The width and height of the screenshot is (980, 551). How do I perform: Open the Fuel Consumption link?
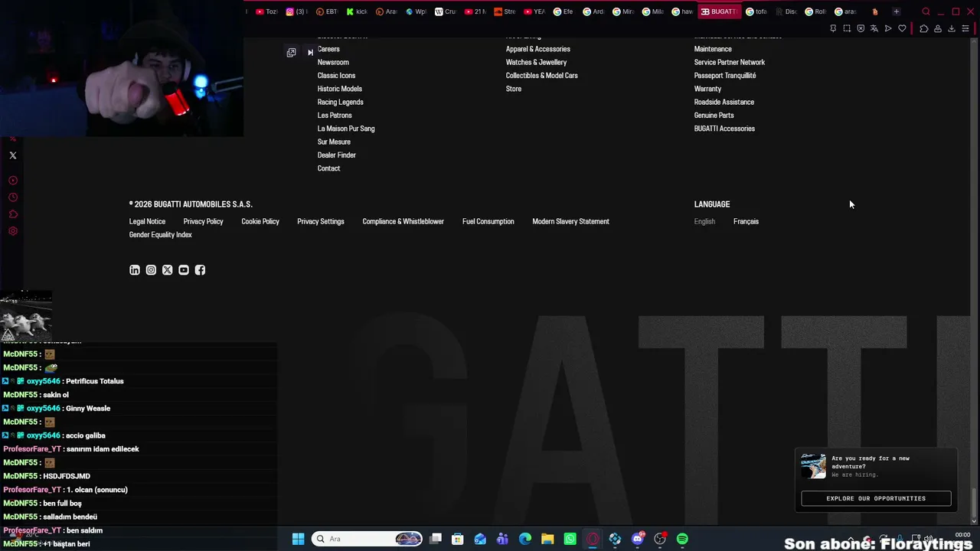click(488, 222)
